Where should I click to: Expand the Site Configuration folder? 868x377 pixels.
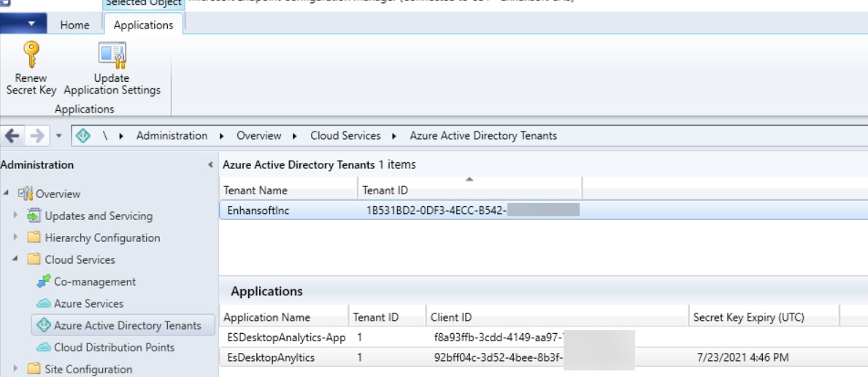pyautogui.click(x=15, y=369)
